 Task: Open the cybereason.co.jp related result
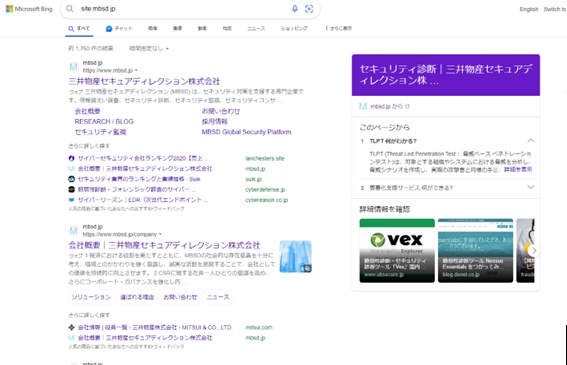143,200
